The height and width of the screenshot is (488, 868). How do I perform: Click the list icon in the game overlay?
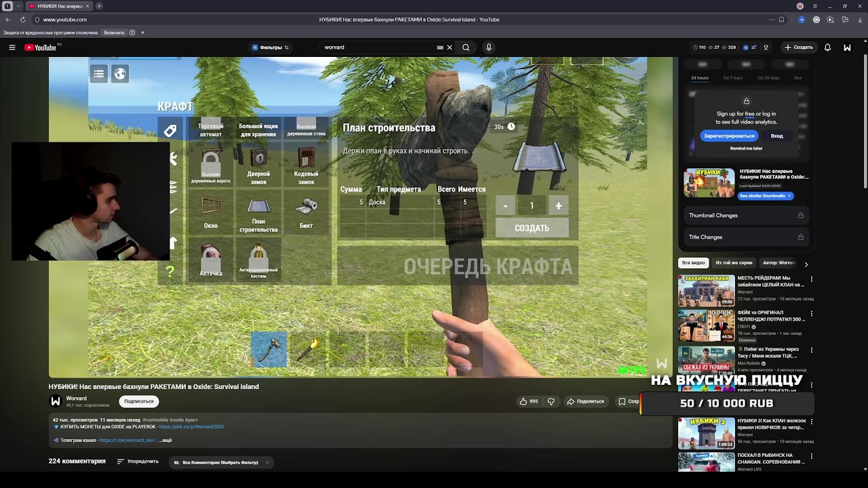coord(99,74)
